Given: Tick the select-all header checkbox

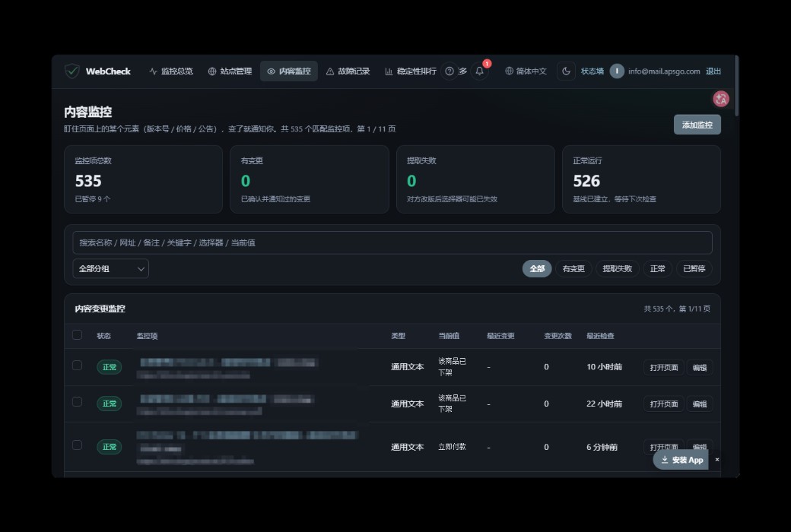Looking at the screenshot, I should coord(77,335).
